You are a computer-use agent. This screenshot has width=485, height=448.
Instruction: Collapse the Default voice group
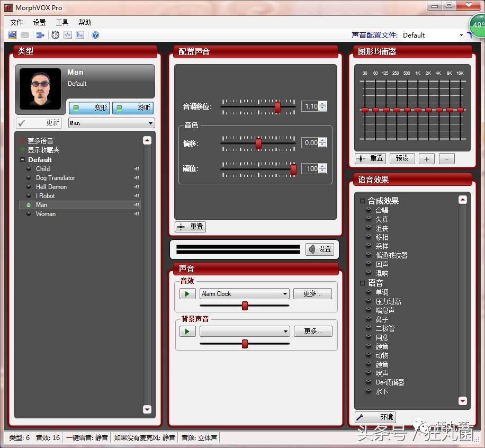coord(22,160)
